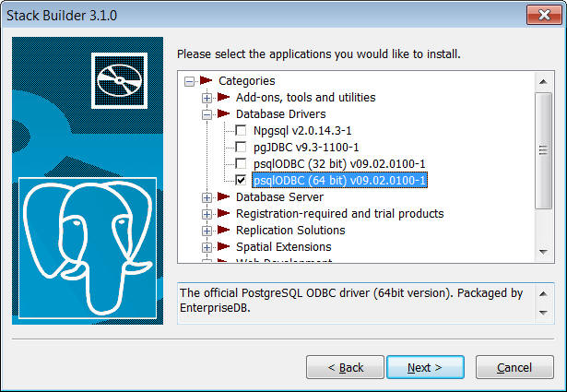Click the Next button
The height and width of the screenshot is (392, 567).
(x=425, y=367)
